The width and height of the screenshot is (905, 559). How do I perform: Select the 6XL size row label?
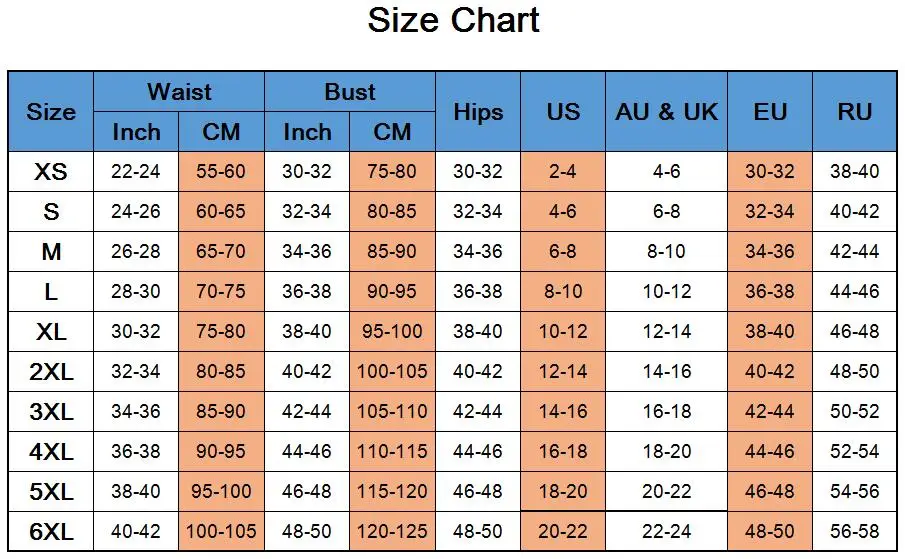click(51, 531)
